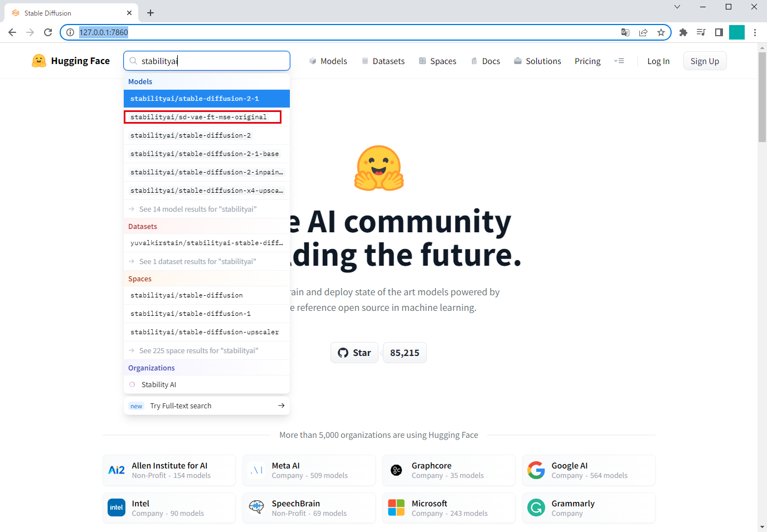The height and width of the screenshot is (532, 767).
Task: Try Full-text search option
Action: (207, 406)
